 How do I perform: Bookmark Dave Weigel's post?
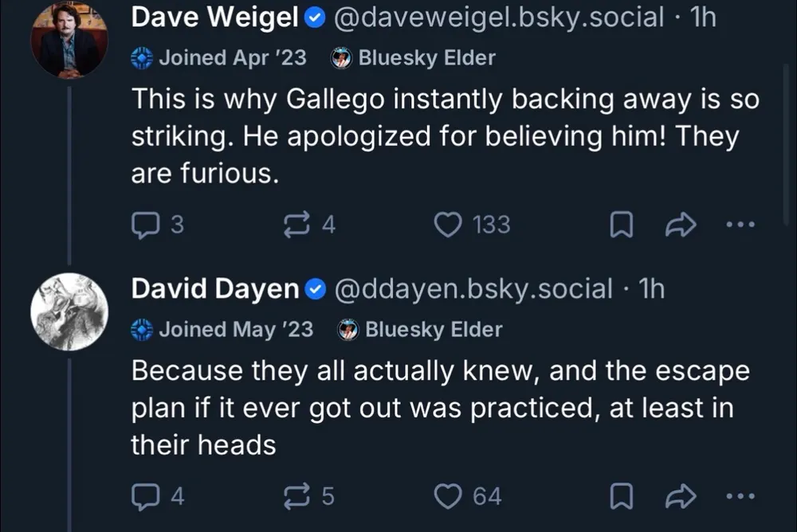[620, 226]
